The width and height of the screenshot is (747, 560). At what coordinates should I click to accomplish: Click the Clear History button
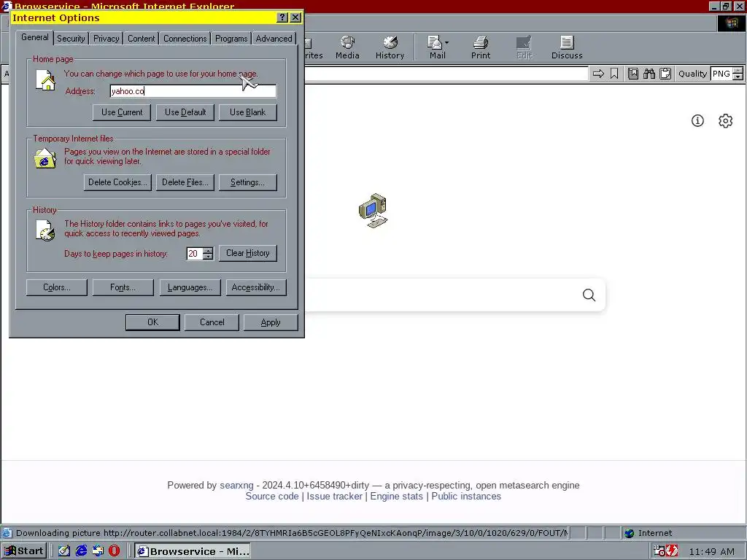point(248,253)
